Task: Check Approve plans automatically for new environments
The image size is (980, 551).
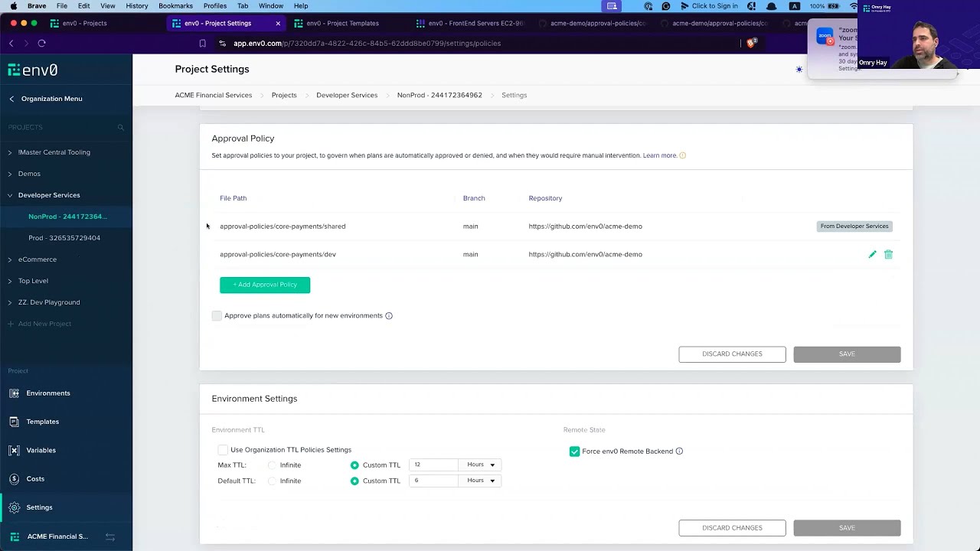Action: (217, 315)
